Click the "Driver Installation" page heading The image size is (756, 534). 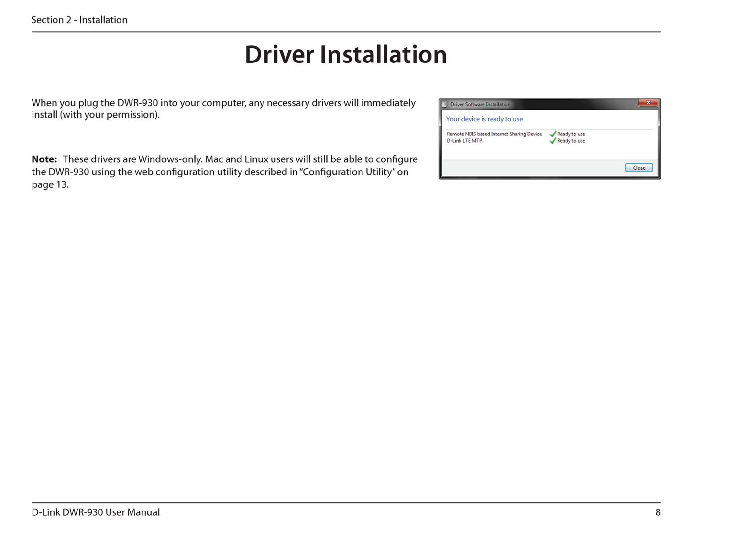[346, 55]
